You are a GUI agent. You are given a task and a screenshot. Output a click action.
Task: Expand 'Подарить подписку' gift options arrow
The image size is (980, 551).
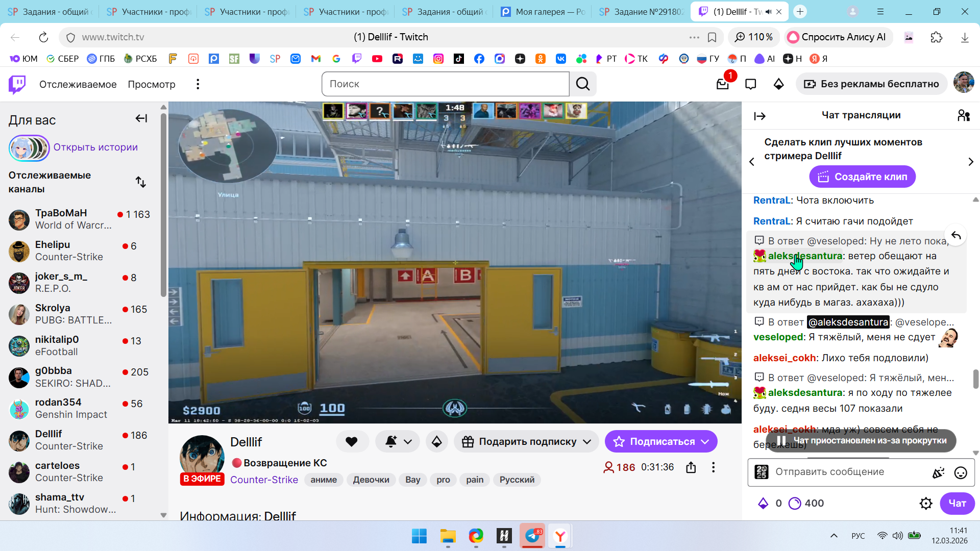pyautogui.click(x=587, y=442)
